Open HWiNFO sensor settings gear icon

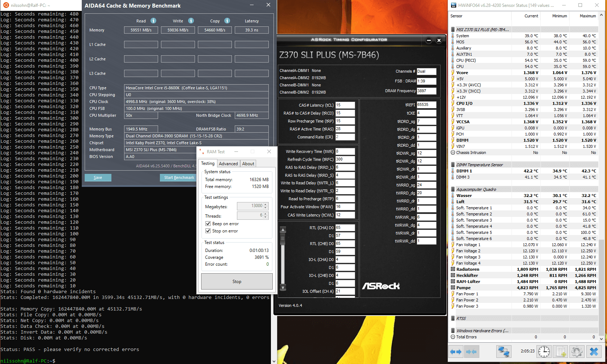point(577,352)
